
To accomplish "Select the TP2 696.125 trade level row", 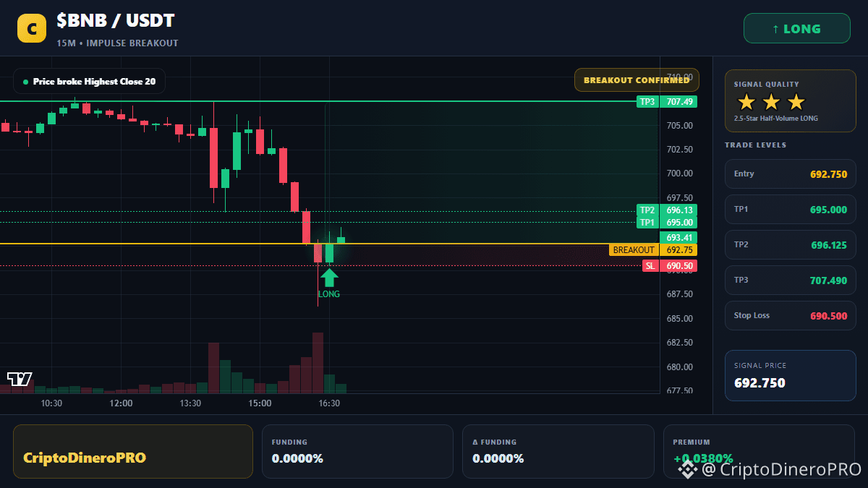I will tap(790, 244).
